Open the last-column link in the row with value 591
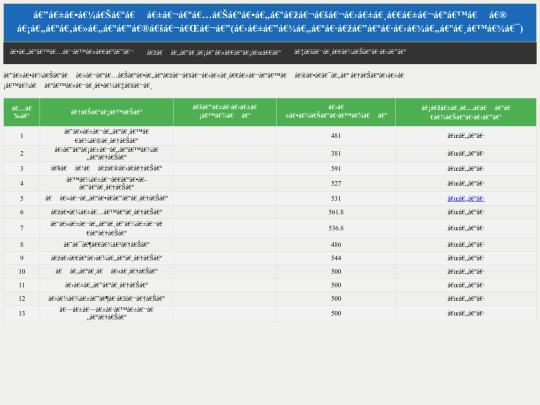The width and height of the screenshot is (540, 405). coord(466,168)
